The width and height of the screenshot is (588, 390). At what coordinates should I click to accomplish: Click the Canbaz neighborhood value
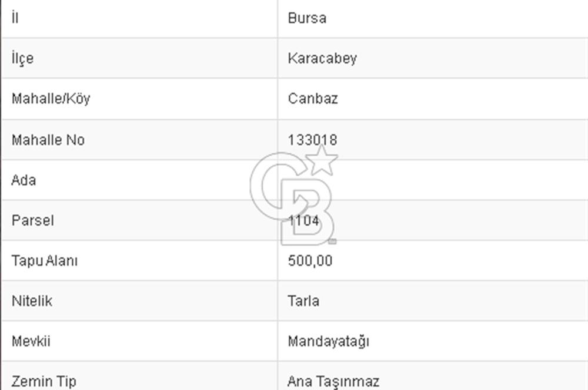click(x=313, y=99)
